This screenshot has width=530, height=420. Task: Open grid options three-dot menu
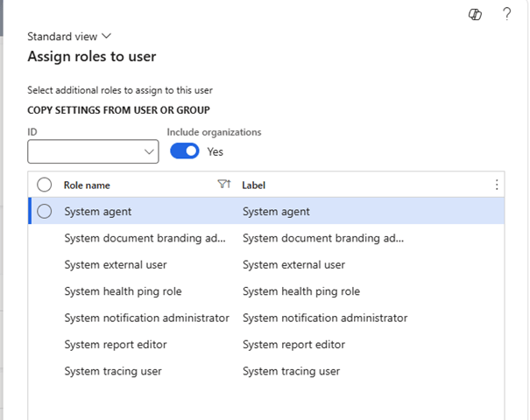497,185
